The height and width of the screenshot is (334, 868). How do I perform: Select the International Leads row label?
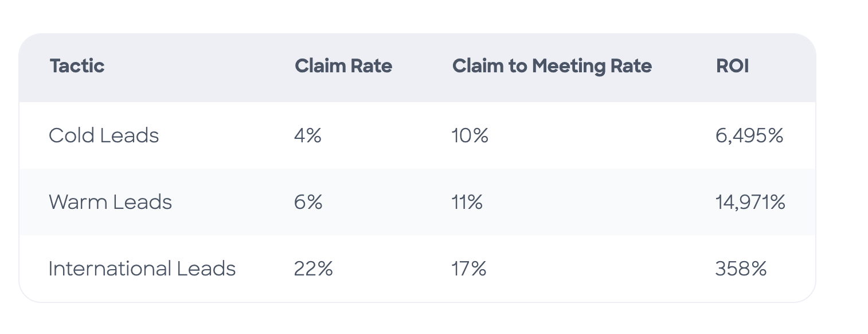click(142, 269)
